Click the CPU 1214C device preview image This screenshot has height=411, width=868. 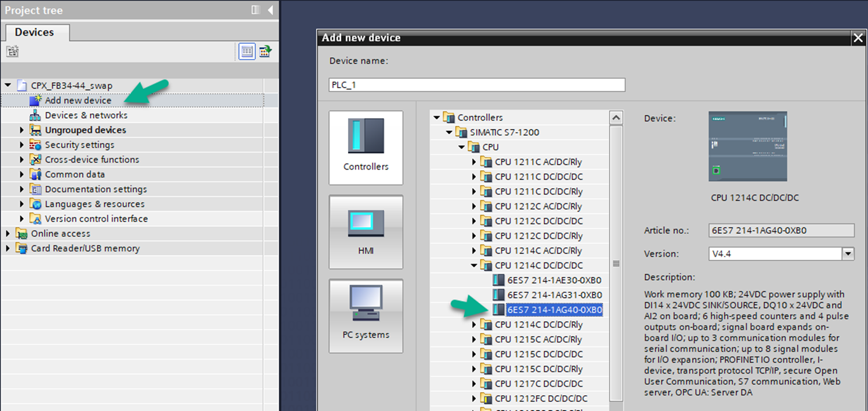[747, 147]
